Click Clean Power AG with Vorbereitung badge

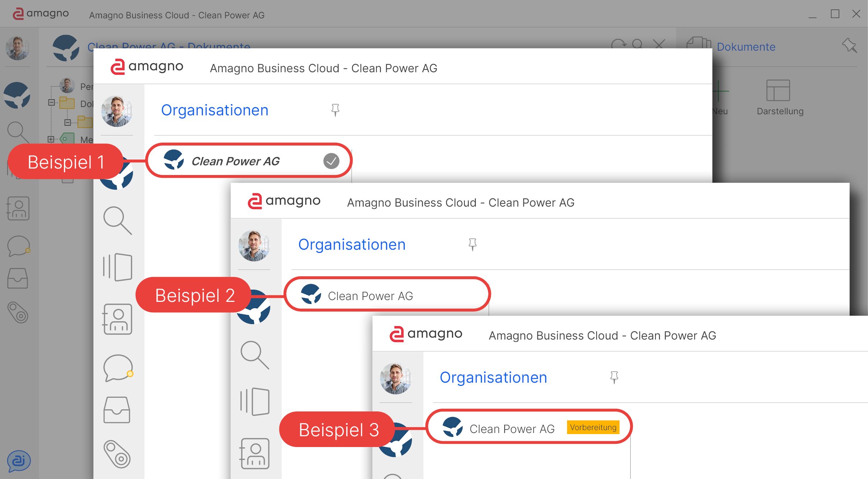(511, 429)
